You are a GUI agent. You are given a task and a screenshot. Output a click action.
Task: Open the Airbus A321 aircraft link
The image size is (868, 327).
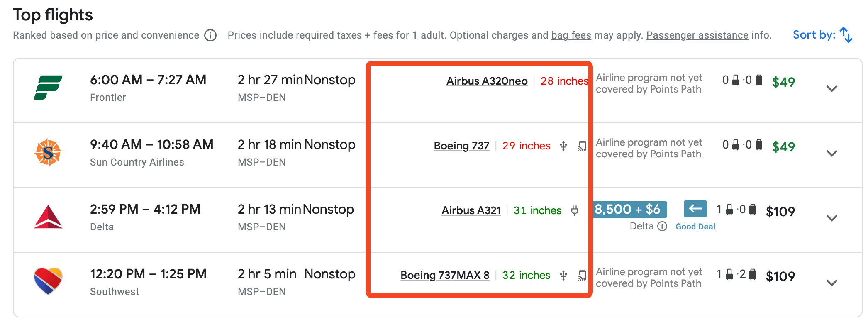point(471,210)
